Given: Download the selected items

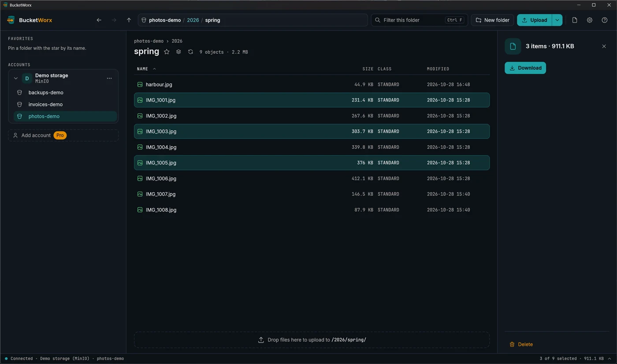Looking at the screenshot, I should [525, 68].
